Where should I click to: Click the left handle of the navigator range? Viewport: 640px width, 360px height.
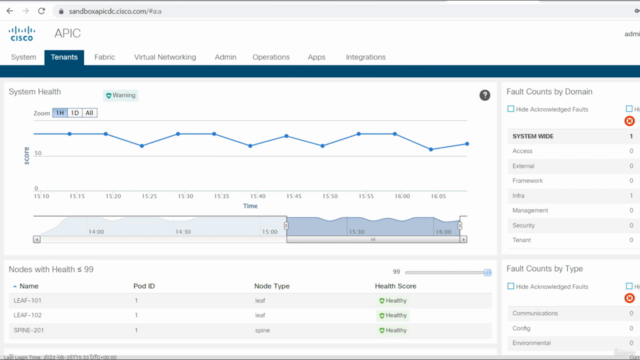(286, 225)
